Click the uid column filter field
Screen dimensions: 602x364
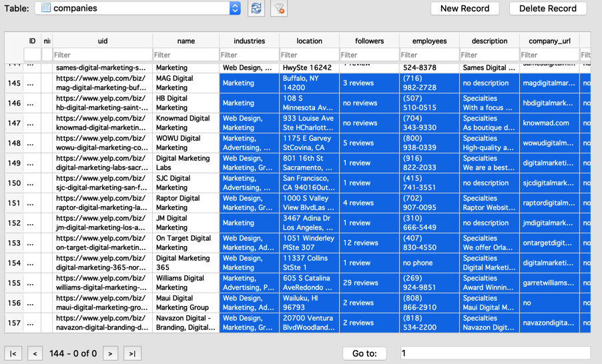103,55
